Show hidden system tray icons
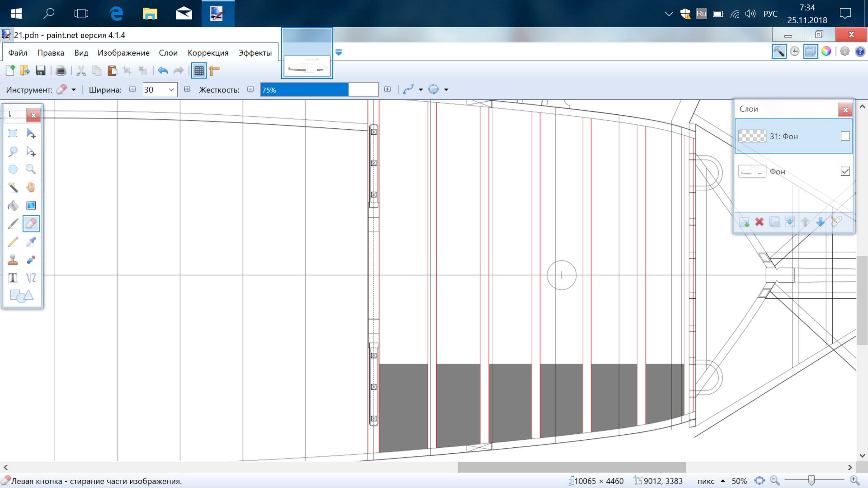 pyautogui.click(x=668, y=14)
